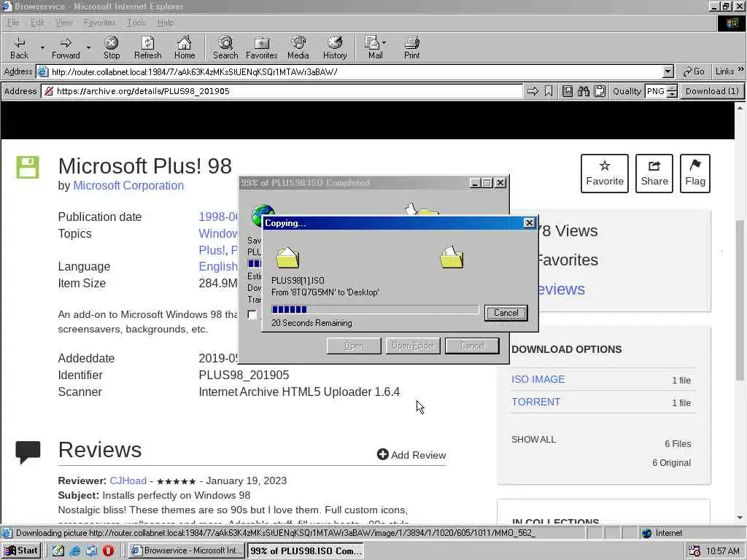Viewport: 747px width, 560px height.
Task: Click the Back toolbar button
Action: point(19,47)
